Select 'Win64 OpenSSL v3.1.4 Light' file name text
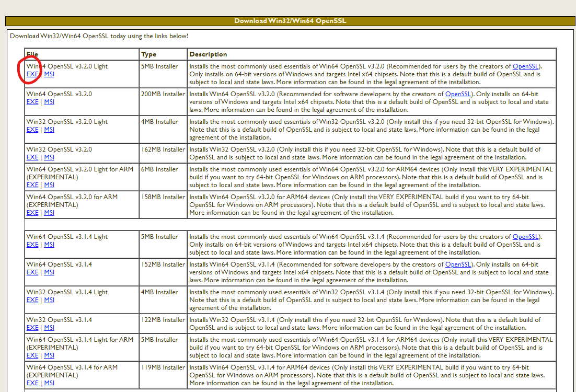Viewport: 576px width, 392px height. pyautogui.click(x=67, y=237)
